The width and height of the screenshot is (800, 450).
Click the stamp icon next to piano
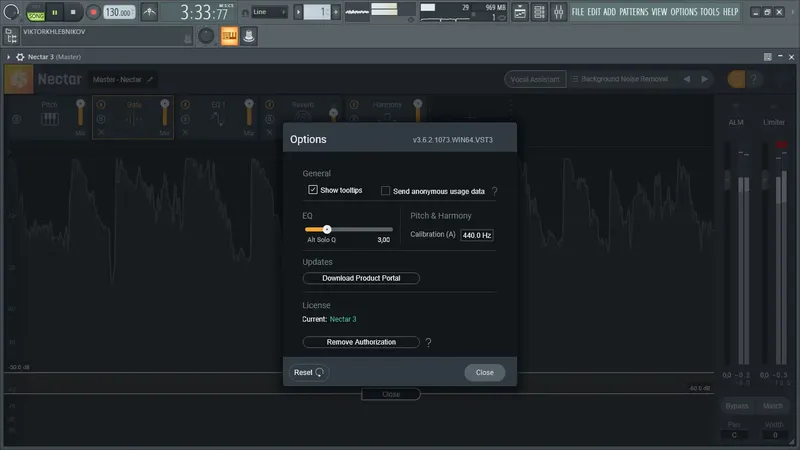pos(249,36)
